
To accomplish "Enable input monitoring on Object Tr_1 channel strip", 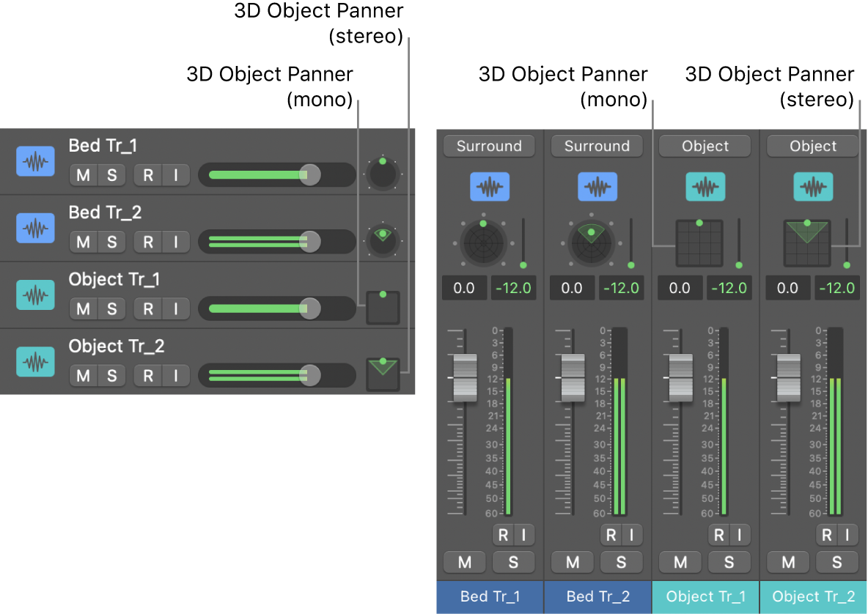I will [741, 535].
